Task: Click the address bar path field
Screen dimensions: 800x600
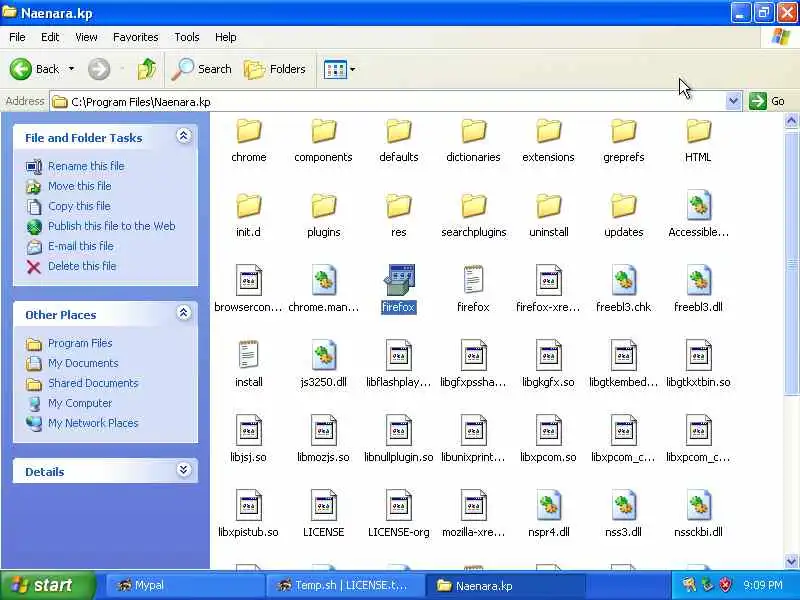Action: pyautogui.click(x=388, y=102)
